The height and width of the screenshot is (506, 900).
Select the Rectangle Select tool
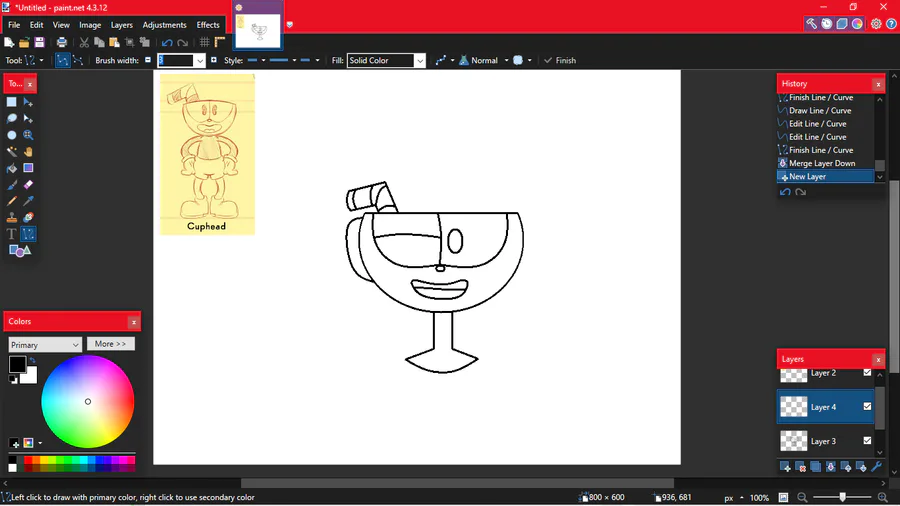11,102
